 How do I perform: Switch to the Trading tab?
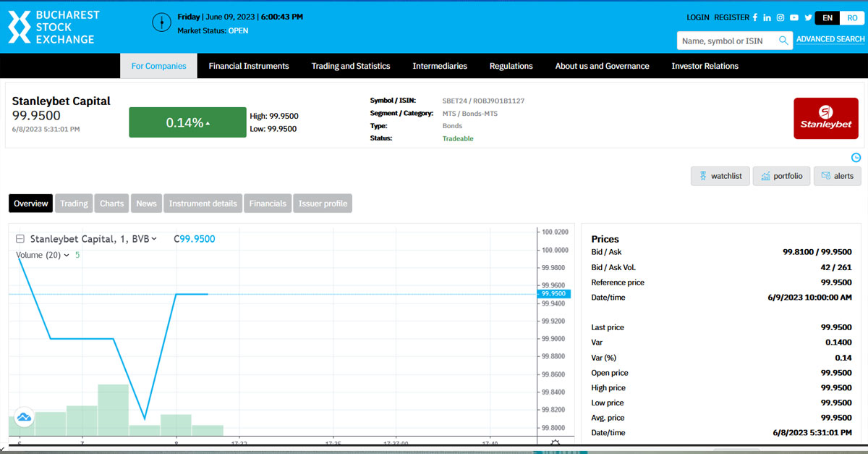tap(74, 203)
